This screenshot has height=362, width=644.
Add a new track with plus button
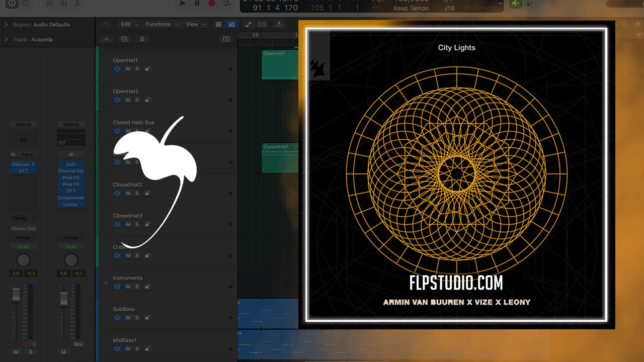pyautogui.click(x=106, y=39)
